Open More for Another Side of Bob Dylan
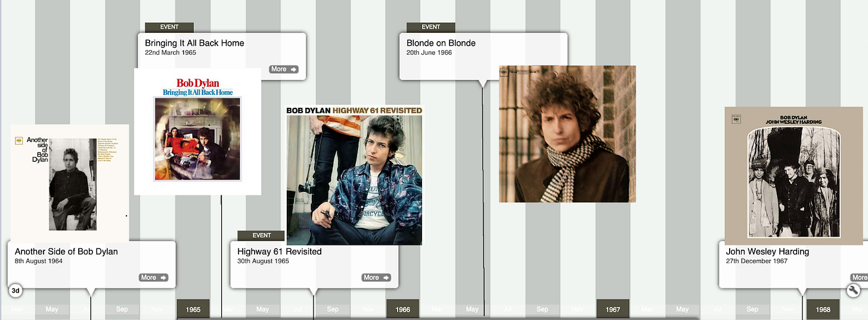The height and width of the screenshot is (320, 868). pos(154,278)
